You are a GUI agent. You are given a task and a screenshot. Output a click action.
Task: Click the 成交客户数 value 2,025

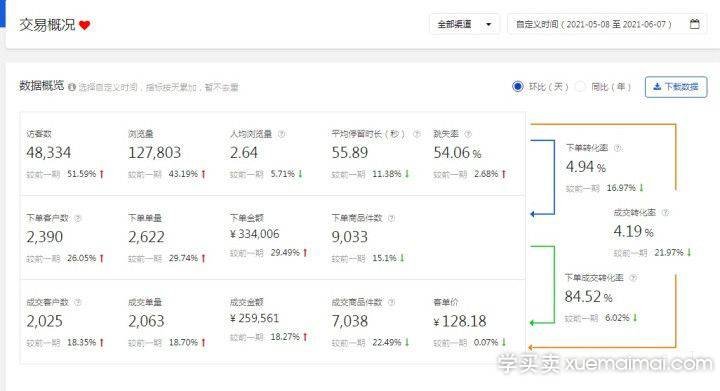tap(45, 321)
